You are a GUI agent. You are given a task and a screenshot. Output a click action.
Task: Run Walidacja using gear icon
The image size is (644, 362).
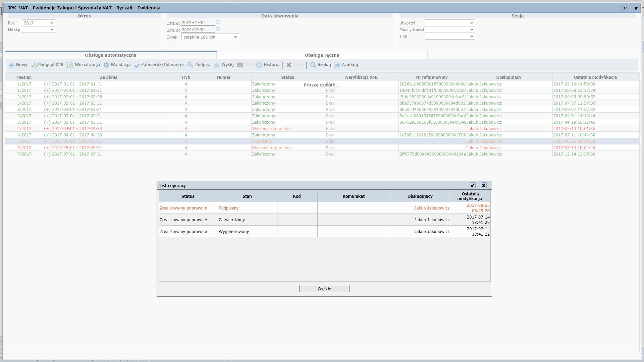[106, 65]
